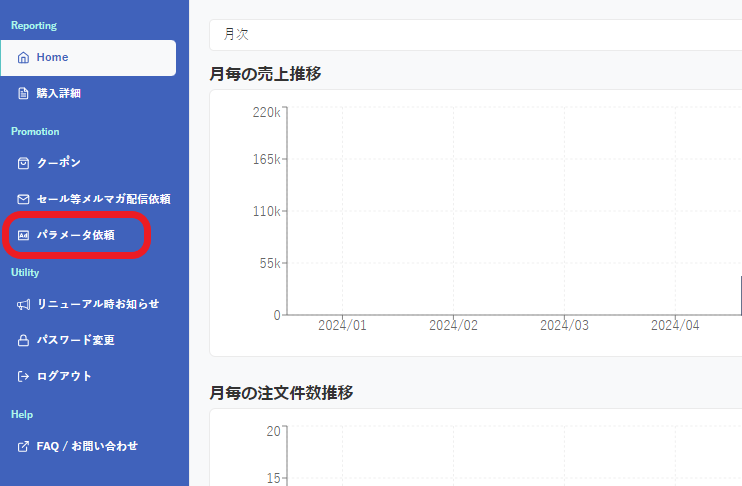Viewport: 742px width, 486px height.
Task: Click the megaphone icon for リニューアル時お知らせ
Action: [x=23, y=304]
